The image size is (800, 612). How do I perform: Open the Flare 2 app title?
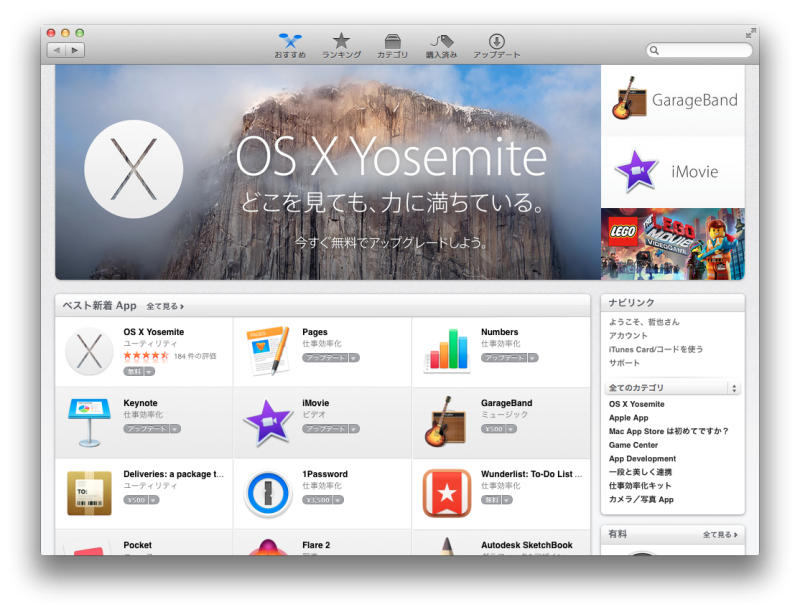coord(316,545)
